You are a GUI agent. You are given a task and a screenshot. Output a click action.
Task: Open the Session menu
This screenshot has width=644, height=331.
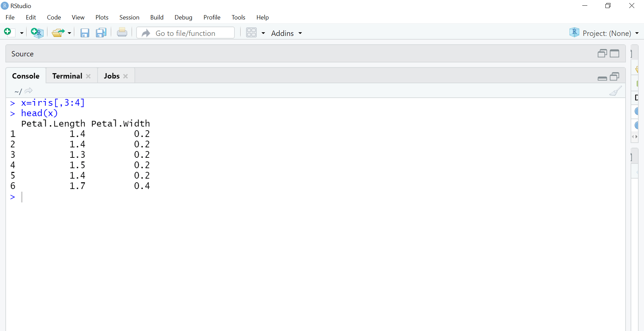coord(129,17)
